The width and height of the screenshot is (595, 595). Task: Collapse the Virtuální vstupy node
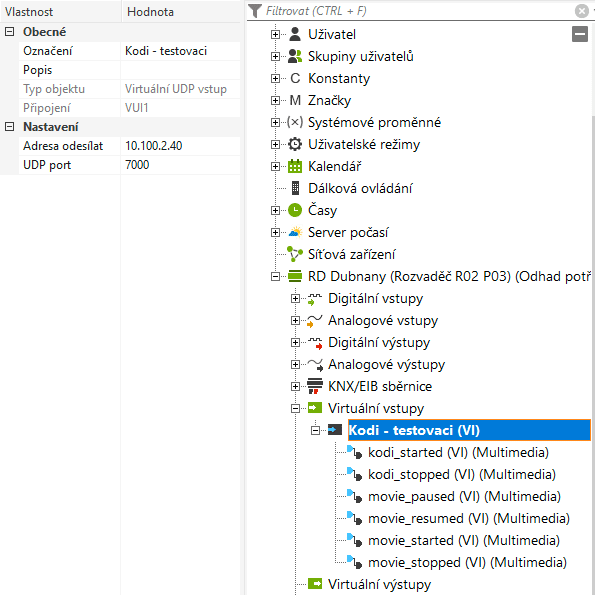tap(295, 409)
